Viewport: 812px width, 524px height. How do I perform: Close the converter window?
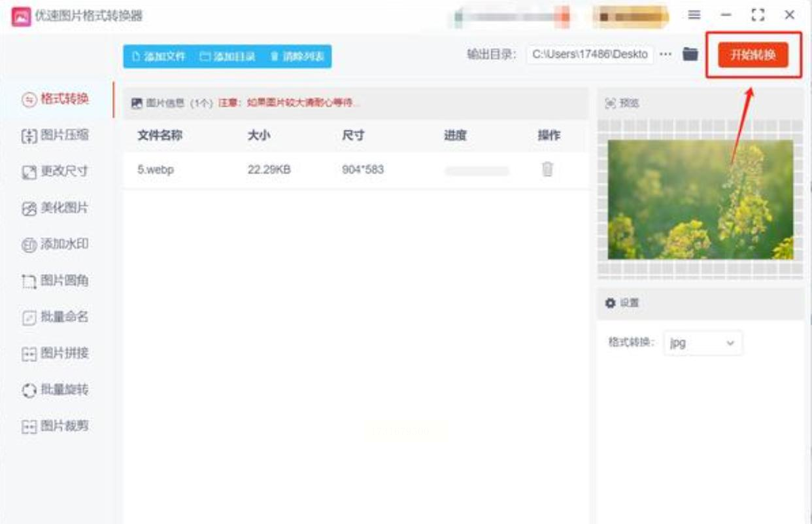coord(789,15)
